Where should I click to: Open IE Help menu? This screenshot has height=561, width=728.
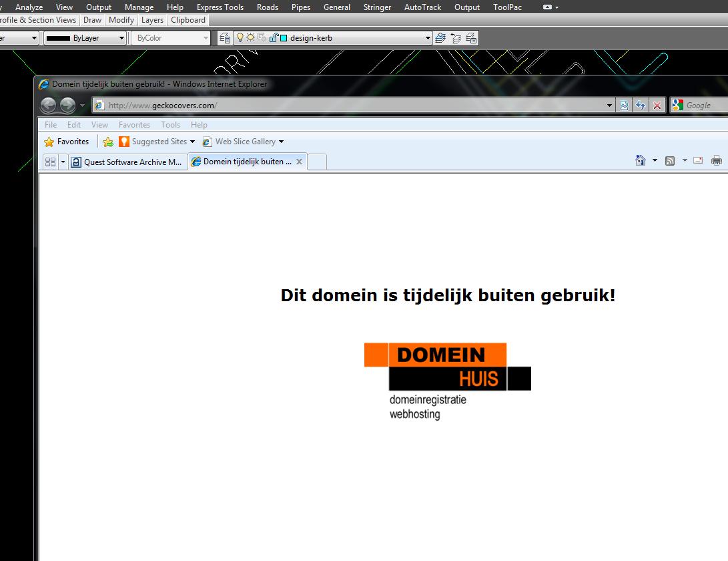pyautogui.click(x=199, y=125)
